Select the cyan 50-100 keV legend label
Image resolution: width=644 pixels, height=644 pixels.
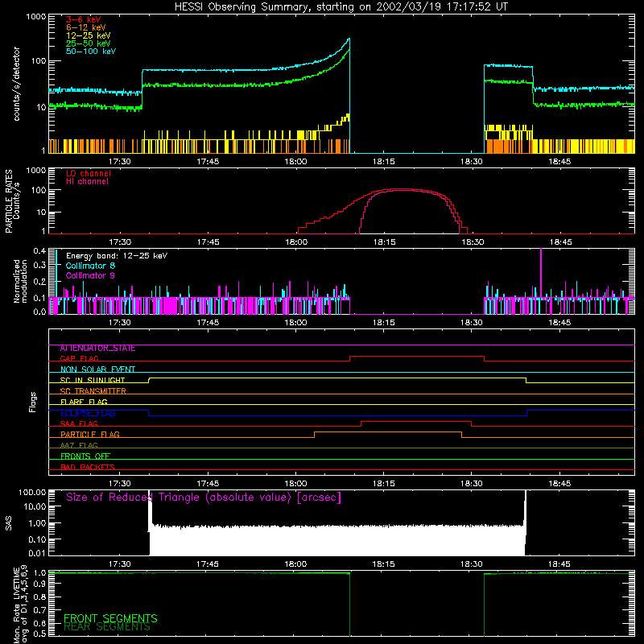pyautogui.click(x=91, y=52)
